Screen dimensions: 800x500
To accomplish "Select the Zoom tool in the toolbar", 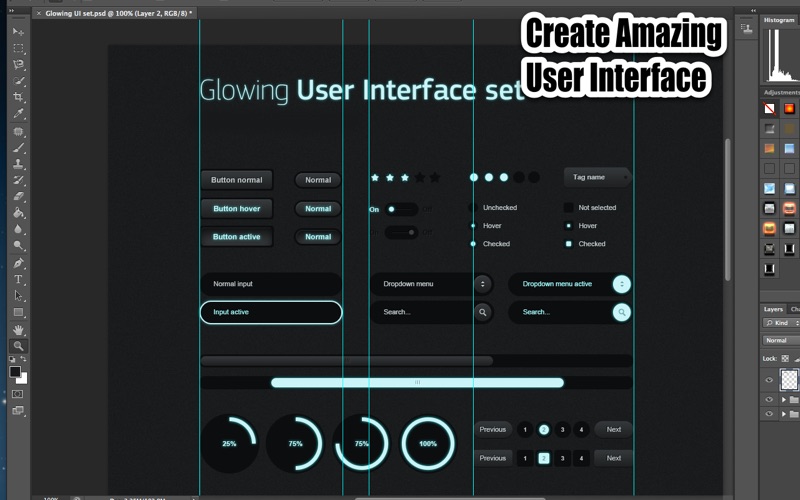I will pyautogui.click(x=18, y=346).
